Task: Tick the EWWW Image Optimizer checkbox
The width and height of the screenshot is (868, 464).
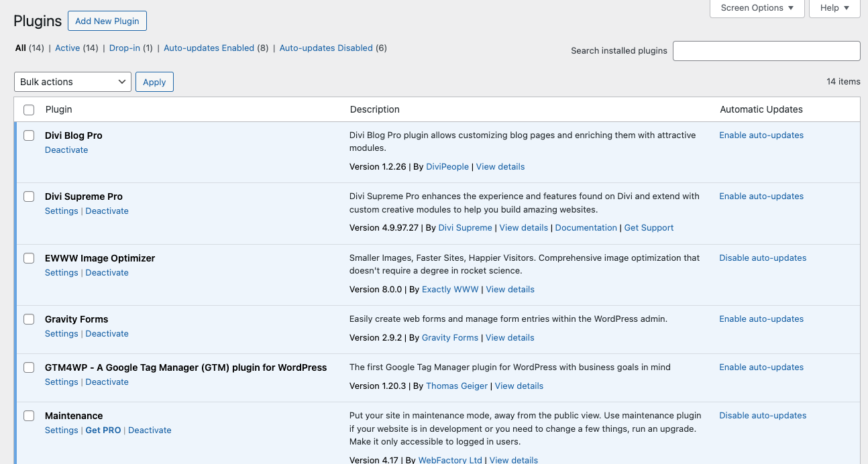Action: point(29,258)
